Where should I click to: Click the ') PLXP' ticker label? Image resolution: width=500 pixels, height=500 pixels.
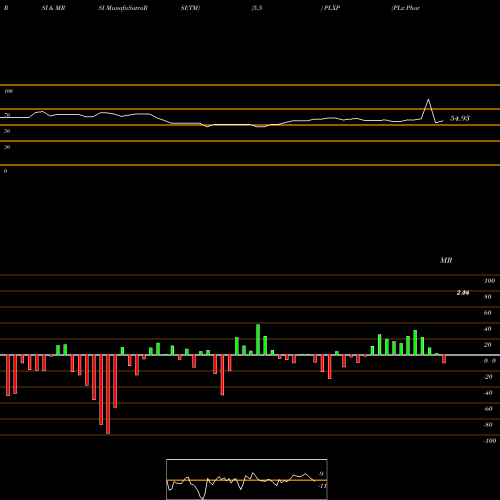(330, 8)
